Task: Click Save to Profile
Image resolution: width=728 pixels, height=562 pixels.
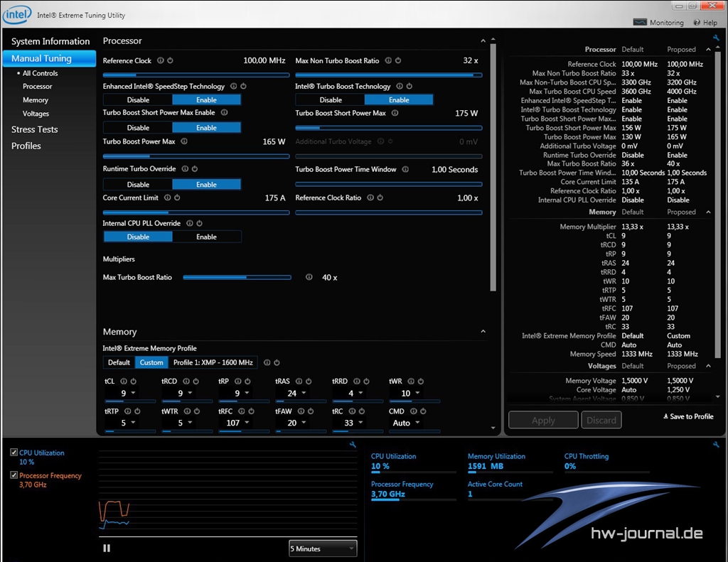Action: coord(688,416)
